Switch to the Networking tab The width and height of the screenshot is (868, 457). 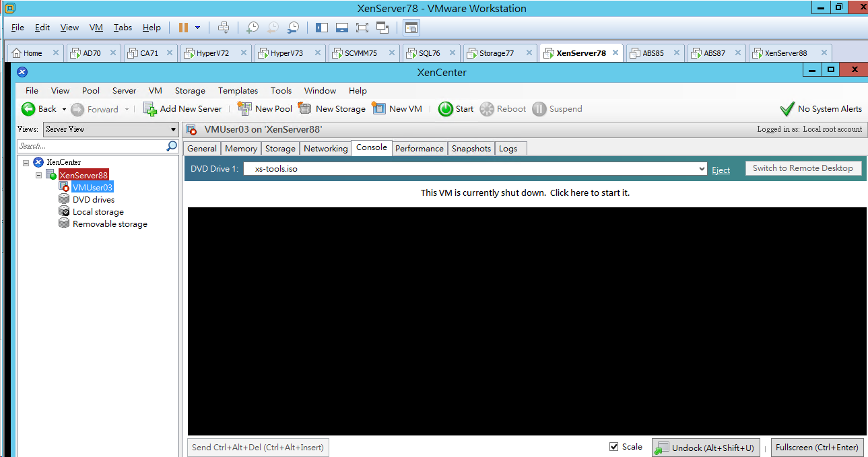tap(326, 149)
